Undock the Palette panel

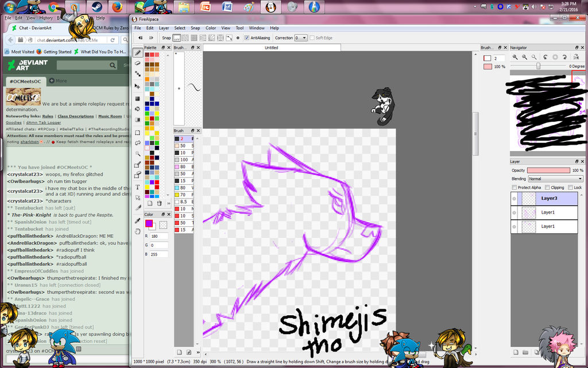click(163, 48)
